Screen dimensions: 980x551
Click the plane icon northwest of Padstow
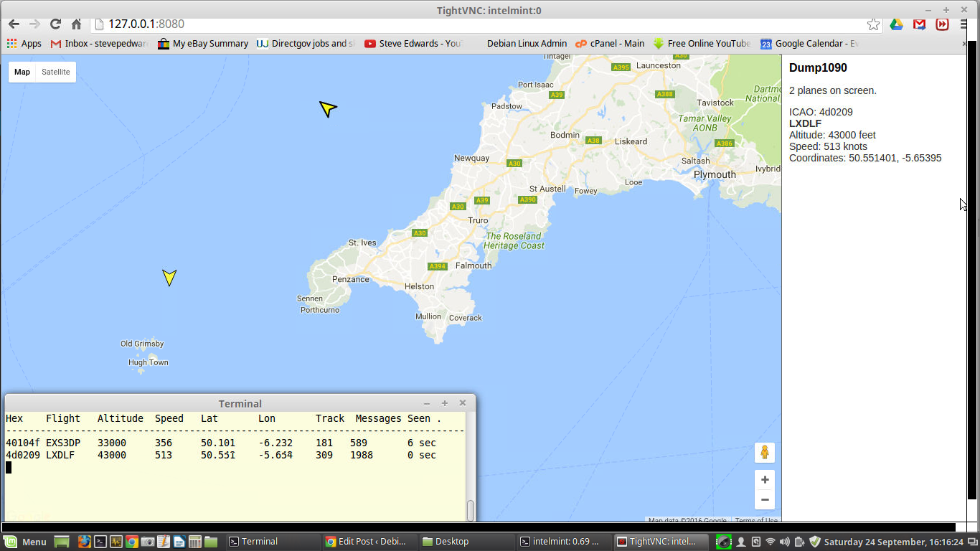pos(327,108)
